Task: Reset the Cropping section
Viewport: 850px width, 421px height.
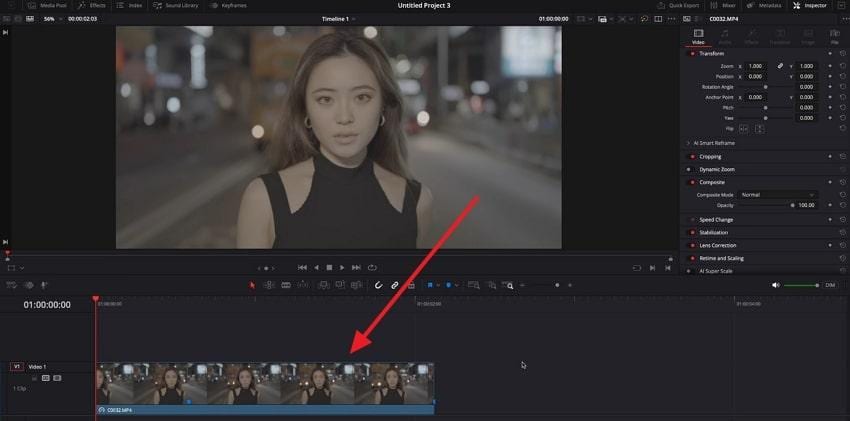Action: point(842,157)
